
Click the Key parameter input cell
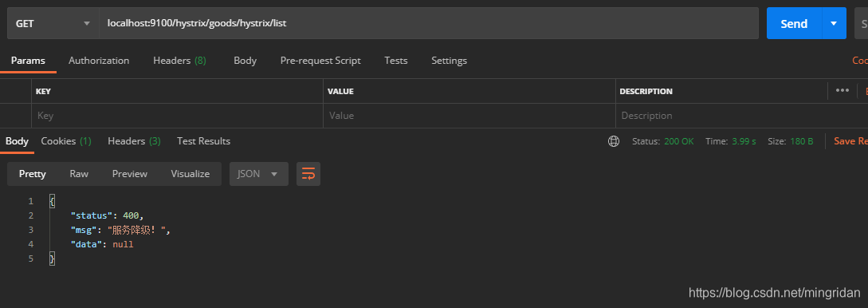pos(177,116)
